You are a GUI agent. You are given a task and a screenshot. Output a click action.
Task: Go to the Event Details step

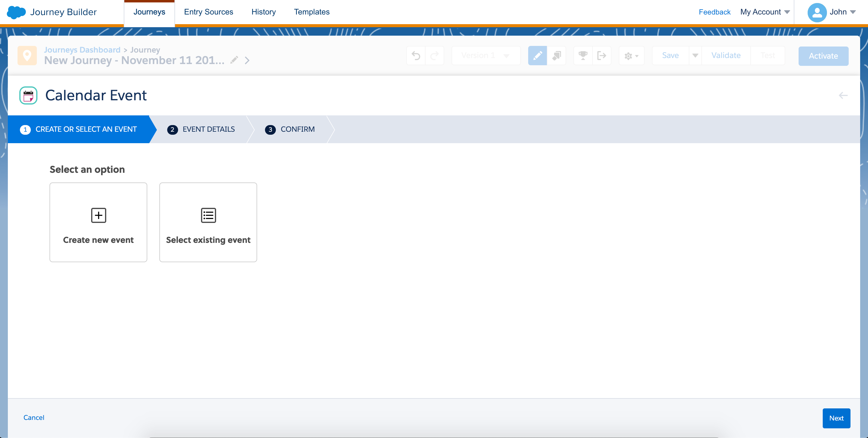tap(208, 130)
